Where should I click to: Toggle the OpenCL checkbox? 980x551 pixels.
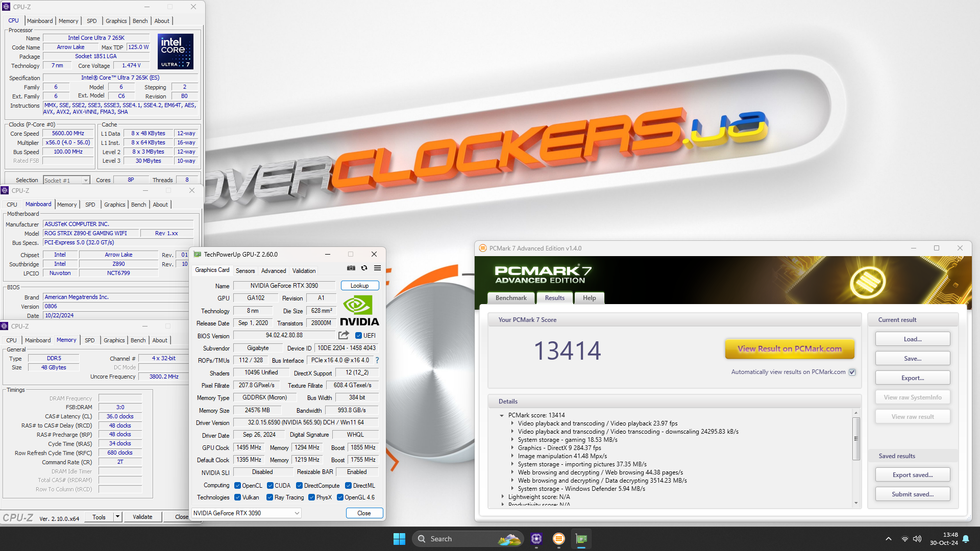tap(237, 486)
